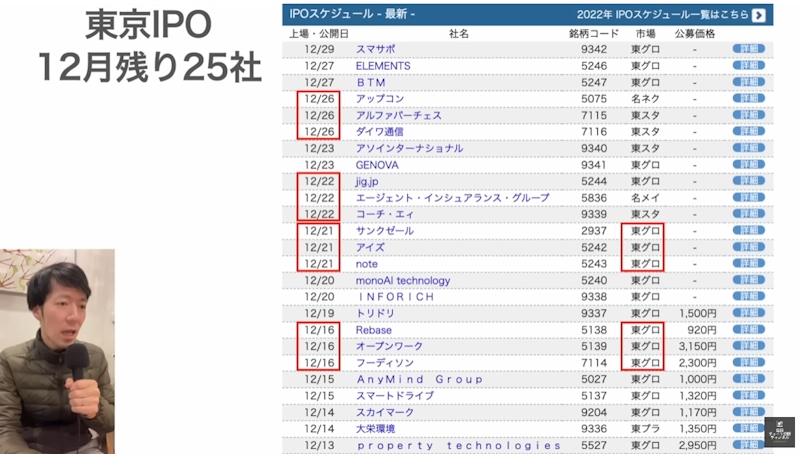Open the 2022年 IPOスケジュール一覧はこちら link
The width and height of the screenshot is (800, 454).
point(663,14)
